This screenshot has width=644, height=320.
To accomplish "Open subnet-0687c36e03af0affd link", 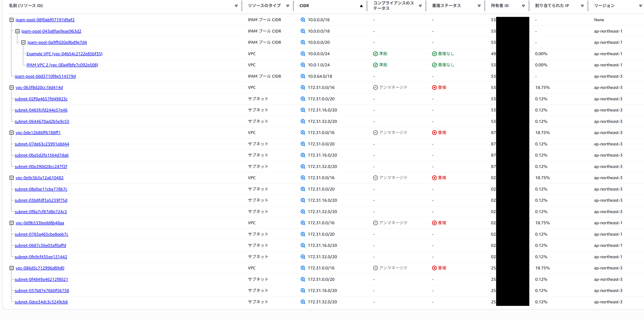I will pyautogui.click(x=40, y=245).
